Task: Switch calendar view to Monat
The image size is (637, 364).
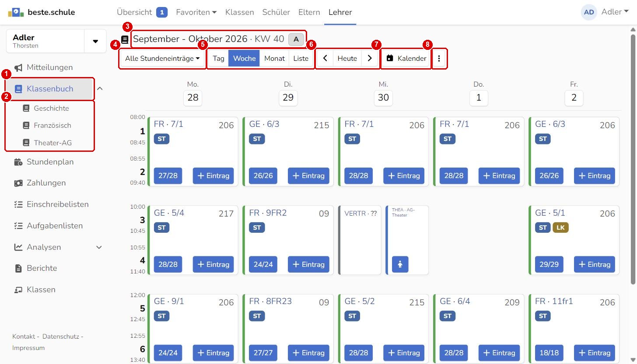Action: (274, 59)
